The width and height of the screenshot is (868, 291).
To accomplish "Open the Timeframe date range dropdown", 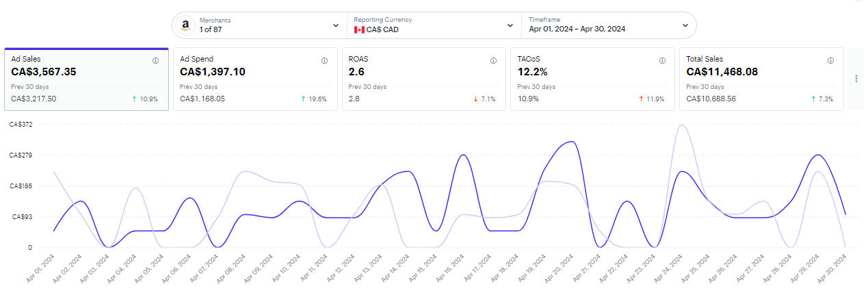I will [x=609, y=25].
